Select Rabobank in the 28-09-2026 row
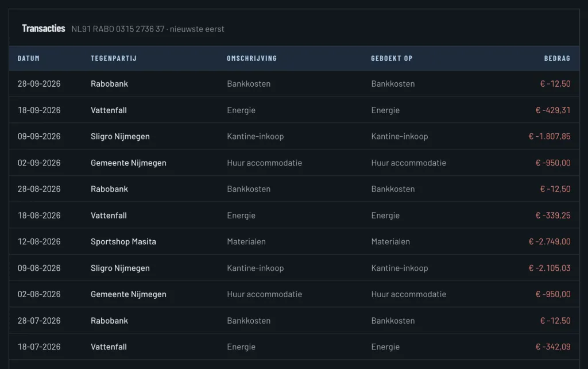 pyautogui.click(x=109, y=84)
